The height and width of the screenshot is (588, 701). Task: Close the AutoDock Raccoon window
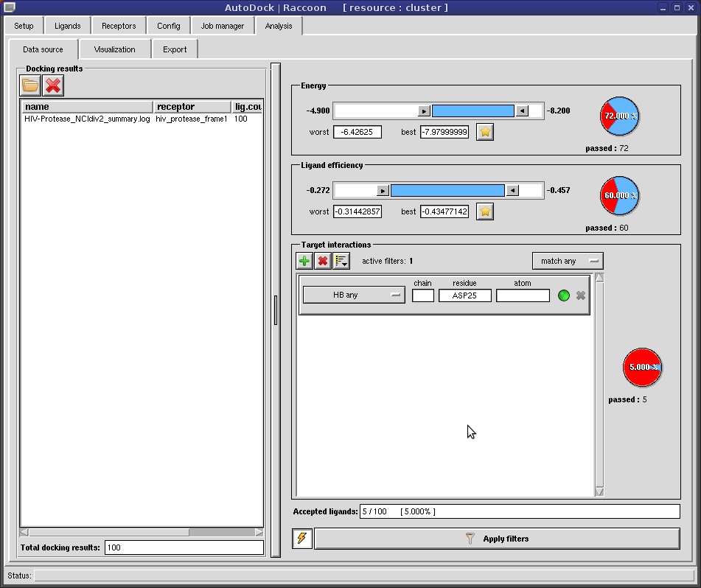(691, 8)
